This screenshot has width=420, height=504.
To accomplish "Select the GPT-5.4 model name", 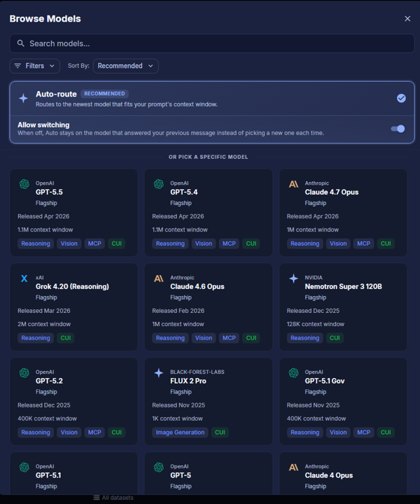I will tap(184, 192).
